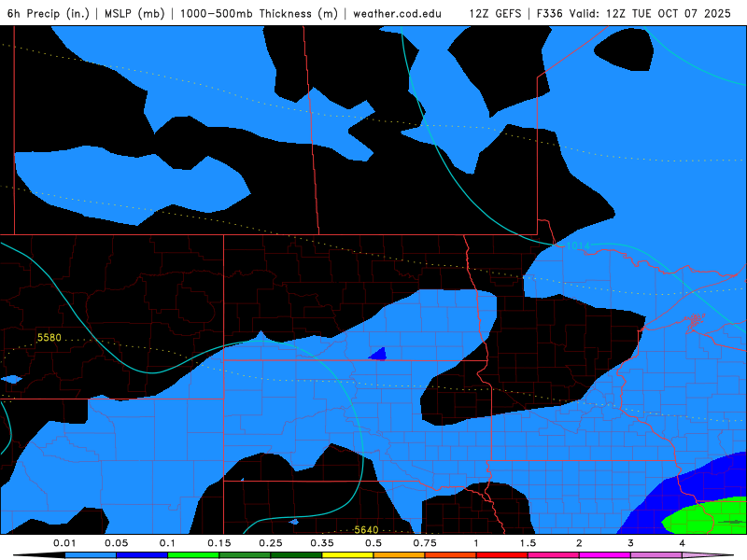747x560 pixels.
Task: Click the '0.75' legend value
Action: pos(425,543)
